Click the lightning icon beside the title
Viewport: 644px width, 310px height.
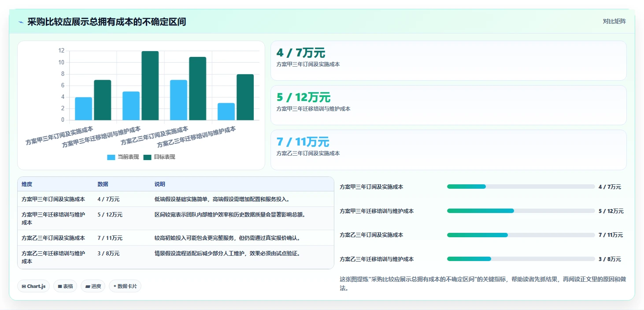(x=21, y=22)
